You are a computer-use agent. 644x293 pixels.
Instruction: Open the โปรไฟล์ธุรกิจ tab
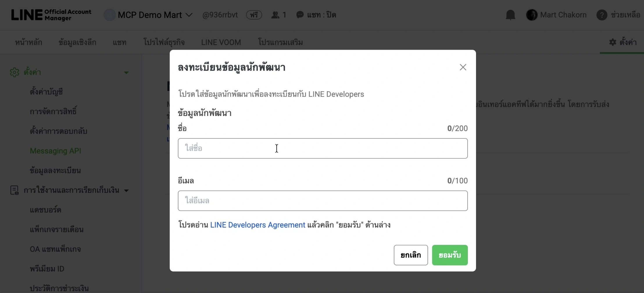(x=164, y=42)
